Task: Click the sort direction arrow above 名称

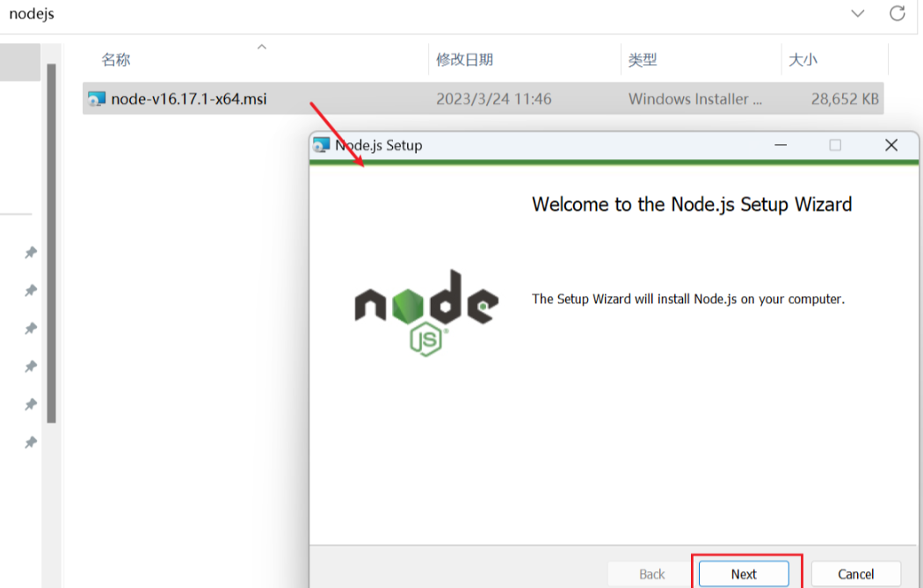Action: [x=262, y=47]
